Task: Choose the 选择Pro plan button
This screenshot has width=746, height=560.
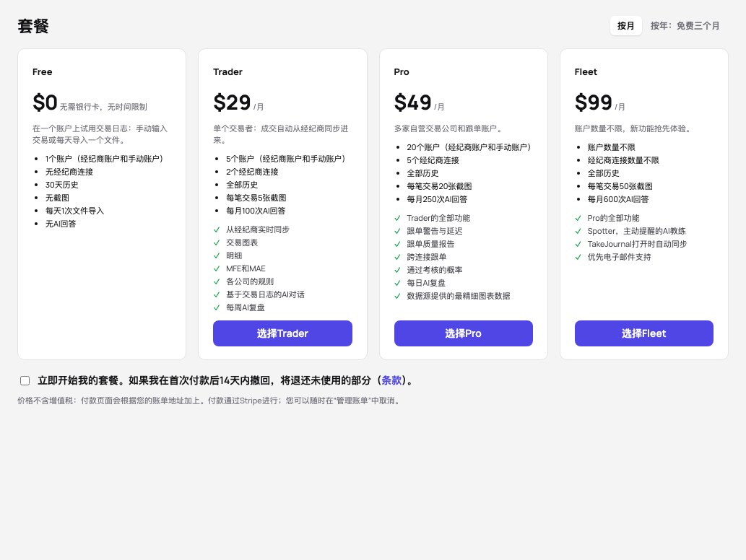Action: click(x=464, y=333)
